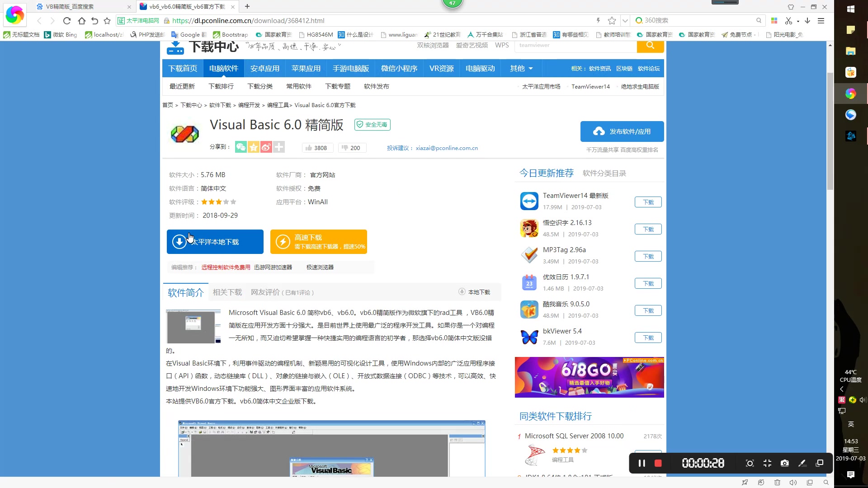This screenshot has width=868, height=488.
Task: Switch to the 相关下载 tab
Action: pyautogui.click(x=227, y=292)
